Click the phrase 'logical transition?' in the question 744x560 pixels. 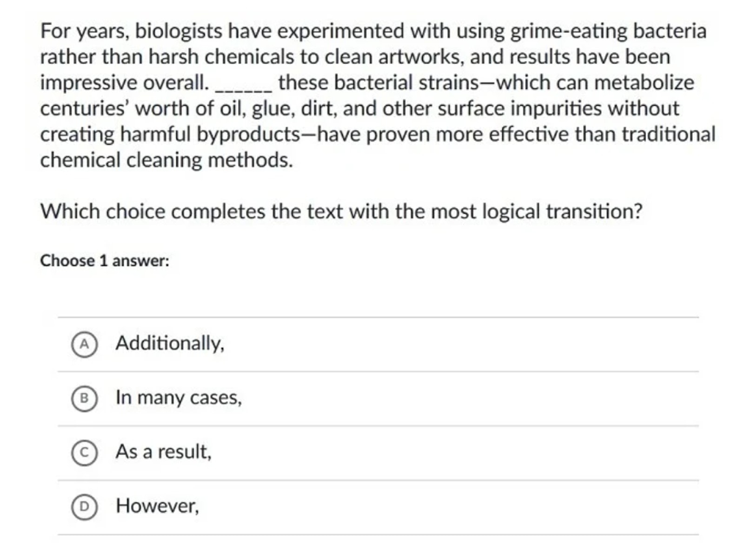[x=562, y=212]
